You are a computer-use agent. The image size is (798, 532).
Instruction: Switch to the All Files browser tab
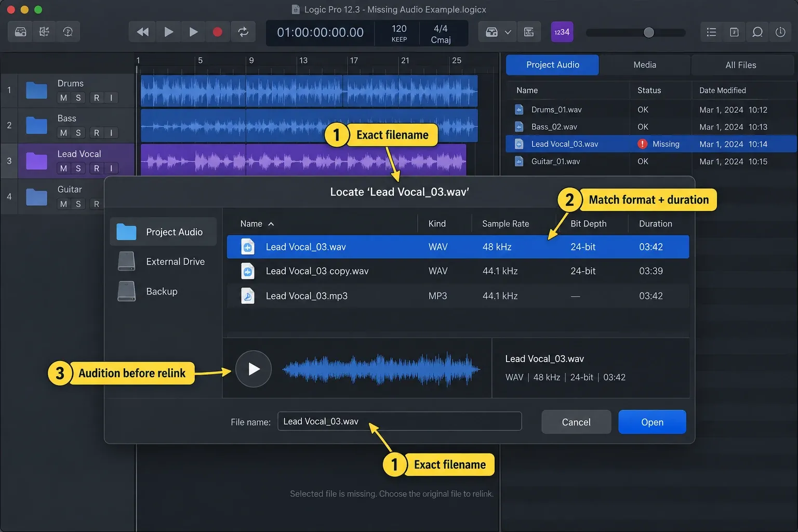(x=741, y=65)
